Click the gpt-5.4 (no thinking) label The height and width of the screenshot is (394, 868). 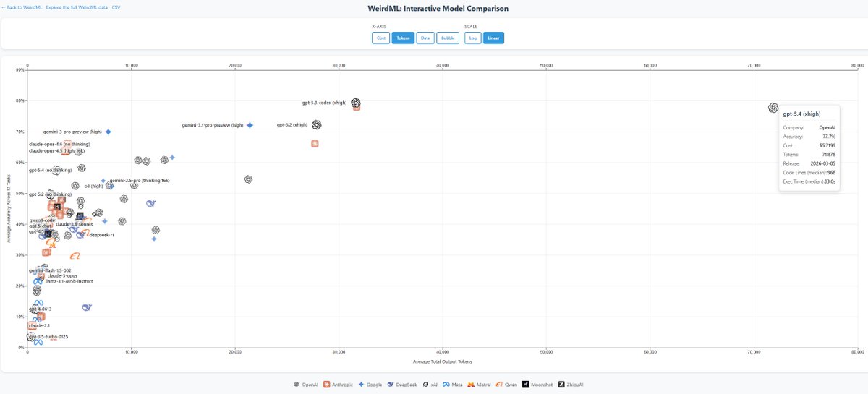(x=50, y=171)
